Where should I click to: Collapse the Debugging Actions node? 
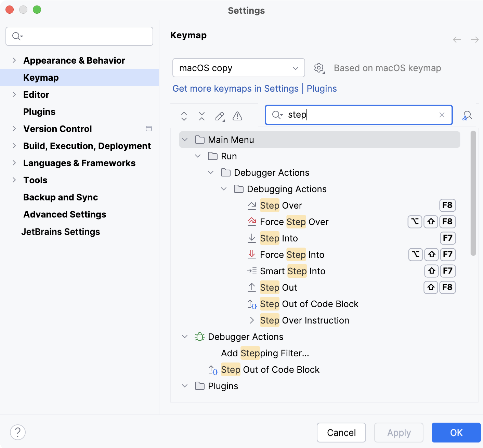coord(224,189)
